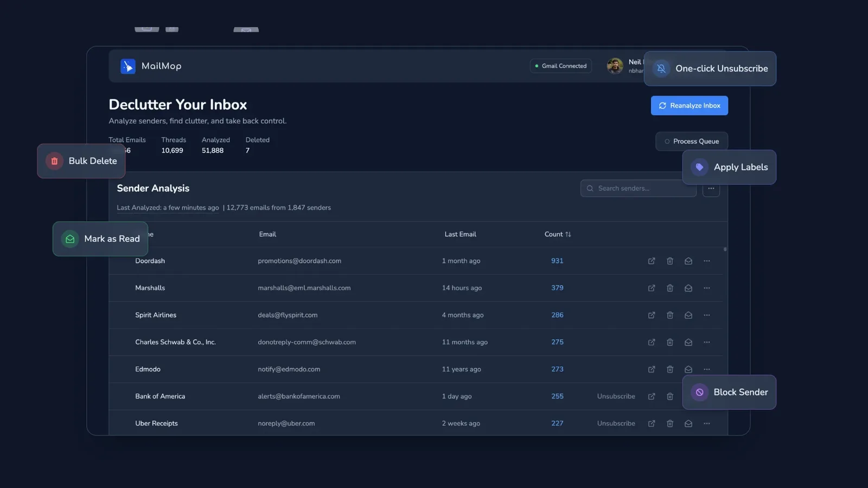Viewport: 868px width, 488px height.
Task: Unsubscribe from Uber Receipts
Action: [616, 423]
